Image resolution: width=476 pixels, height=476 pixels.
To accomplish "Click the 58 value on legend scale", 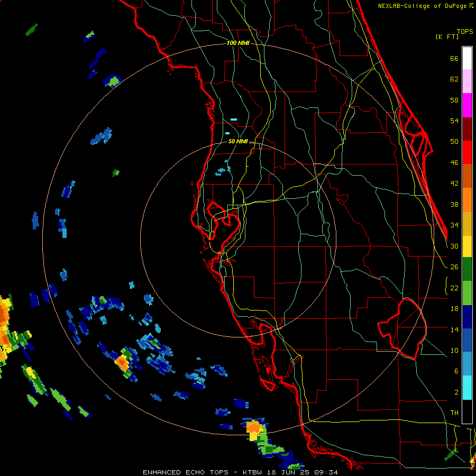I will 454,100.
